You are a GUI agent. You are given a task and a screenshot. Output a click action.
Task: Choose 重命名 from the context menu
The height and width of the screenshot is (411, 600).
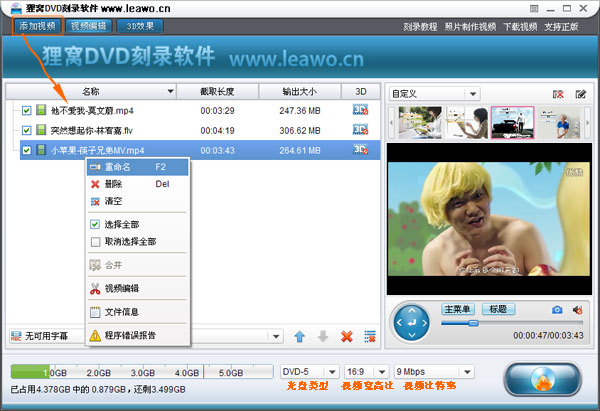(138, 167)
